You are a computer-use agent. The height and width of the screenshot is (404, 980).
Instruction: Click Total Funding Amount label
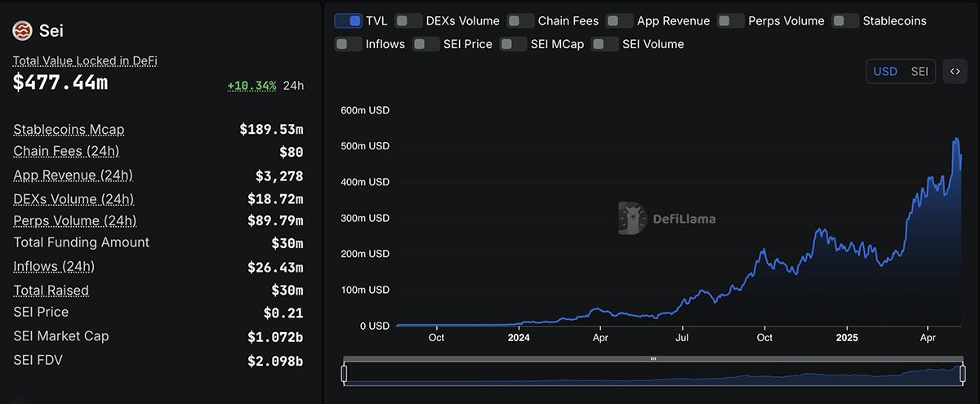(x=82, y=242)
